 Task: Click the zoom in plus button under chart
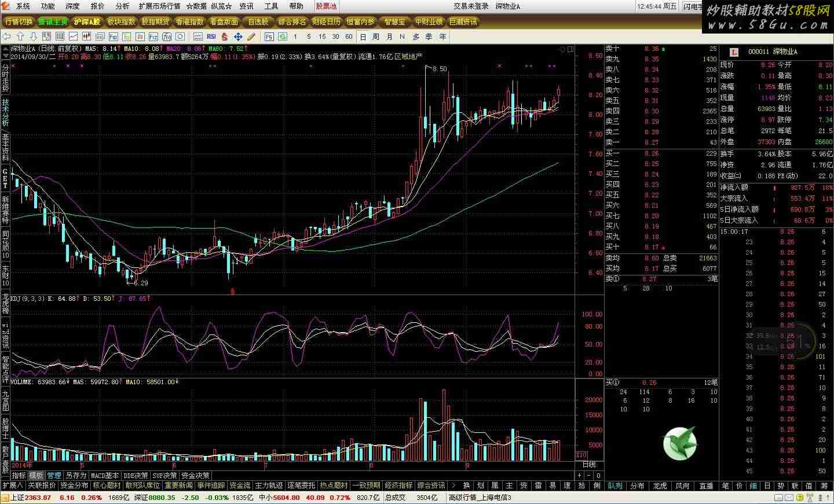(x=580, y=475)
